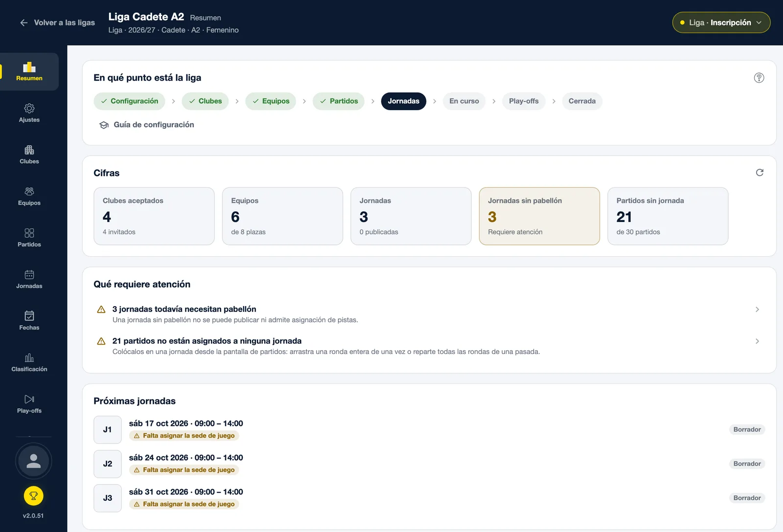Click the graduation cap guide icon
Image resolution: width=783 pixels, height=532 pixels.
tap(104, 125)
